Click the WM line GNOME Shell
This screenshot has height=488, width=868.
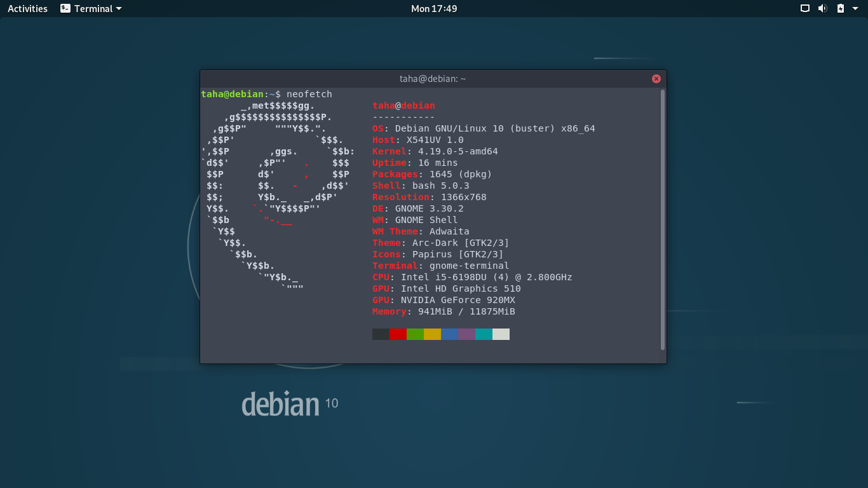[x=415, y=220]
